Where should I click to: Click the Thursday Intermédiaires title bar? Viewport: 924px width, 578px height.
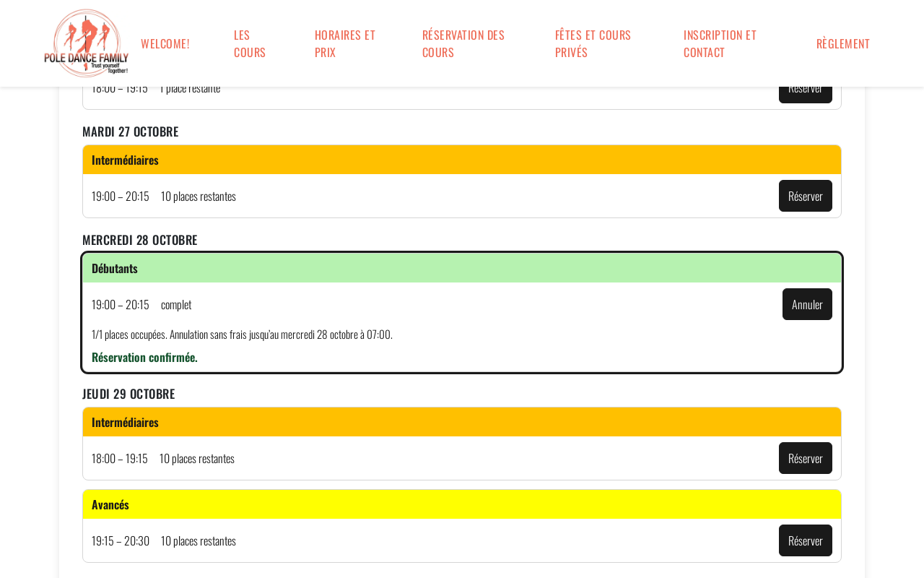[462, 422]
